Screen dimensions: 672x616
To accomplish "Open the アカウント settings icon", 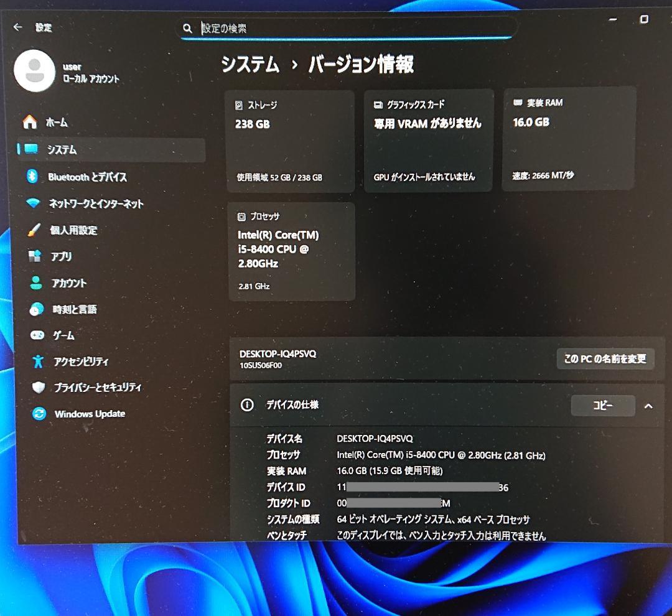I will click(x=37, y=282).
